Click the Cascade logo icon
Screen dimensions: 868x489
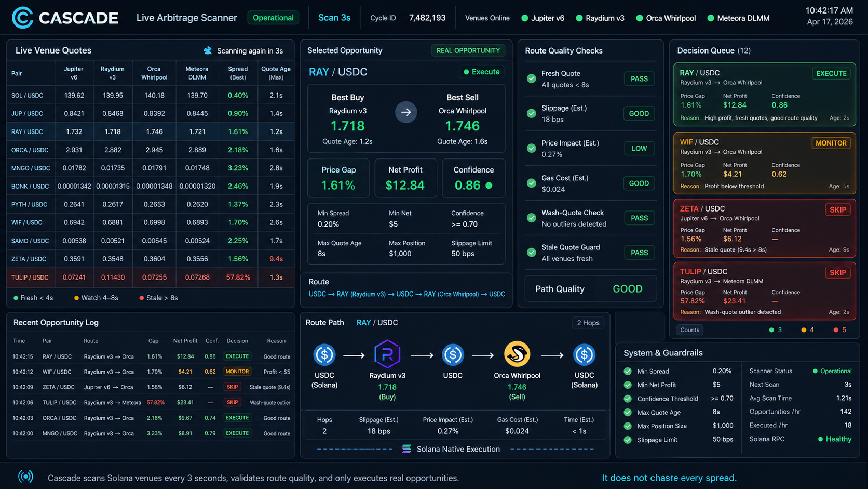point(22,18)
